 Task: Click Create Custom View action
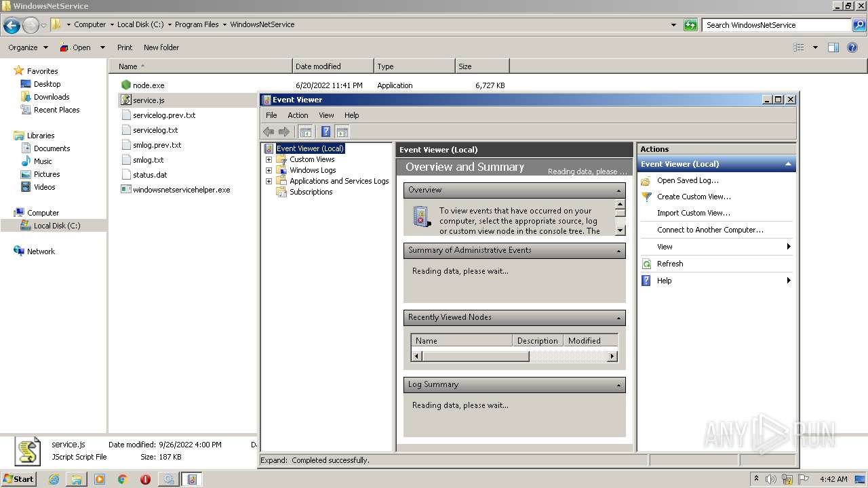(694, 197)
